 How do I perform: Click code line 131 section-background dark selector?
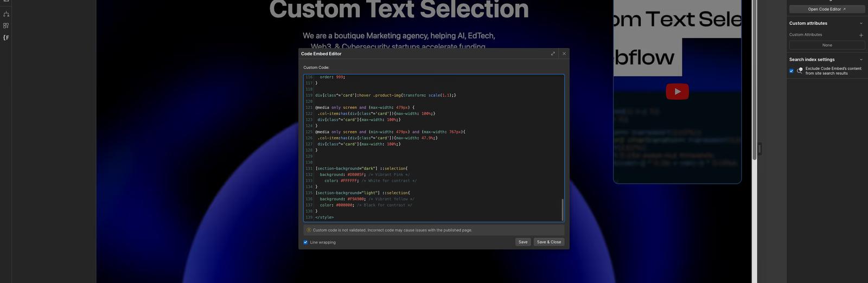pos(361,169)
